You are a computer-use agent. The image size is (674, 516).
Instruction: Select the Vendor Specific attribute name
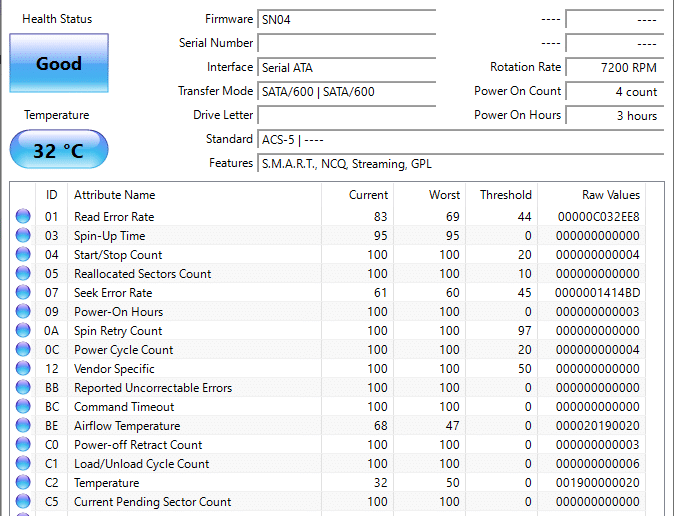pos(114,369)
